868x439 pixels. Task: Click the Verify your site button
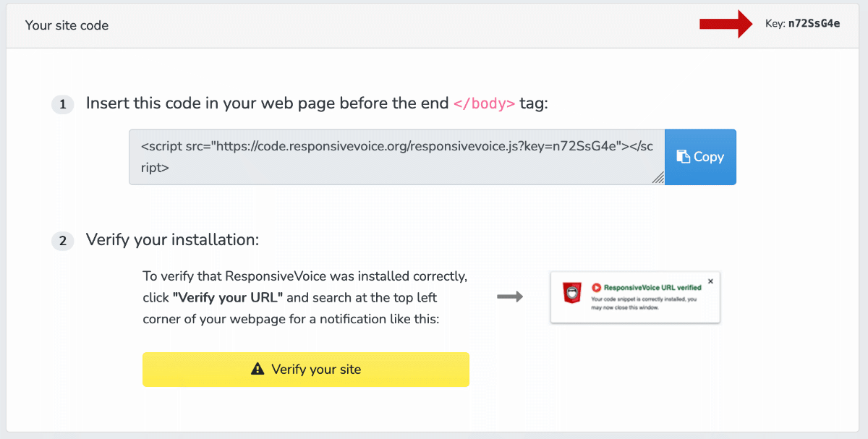coord(306,370)
